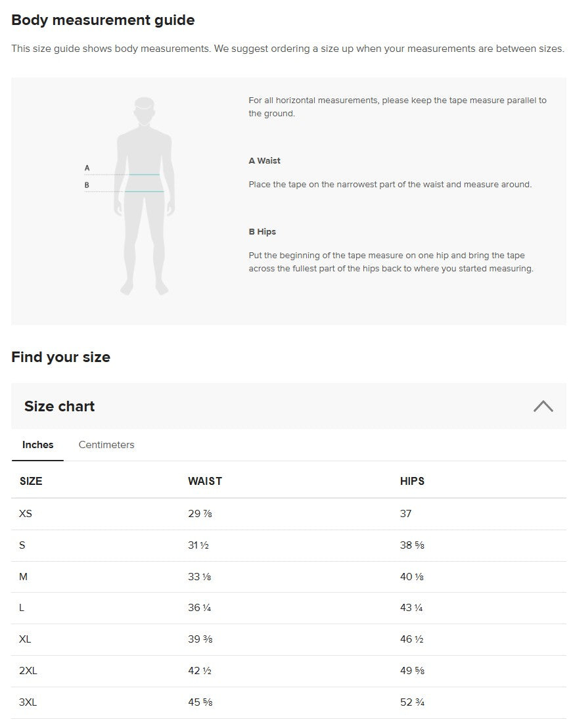The image size is (571, 728).
Task: Click the Body measurement guide heading
Action: (103, 20)
